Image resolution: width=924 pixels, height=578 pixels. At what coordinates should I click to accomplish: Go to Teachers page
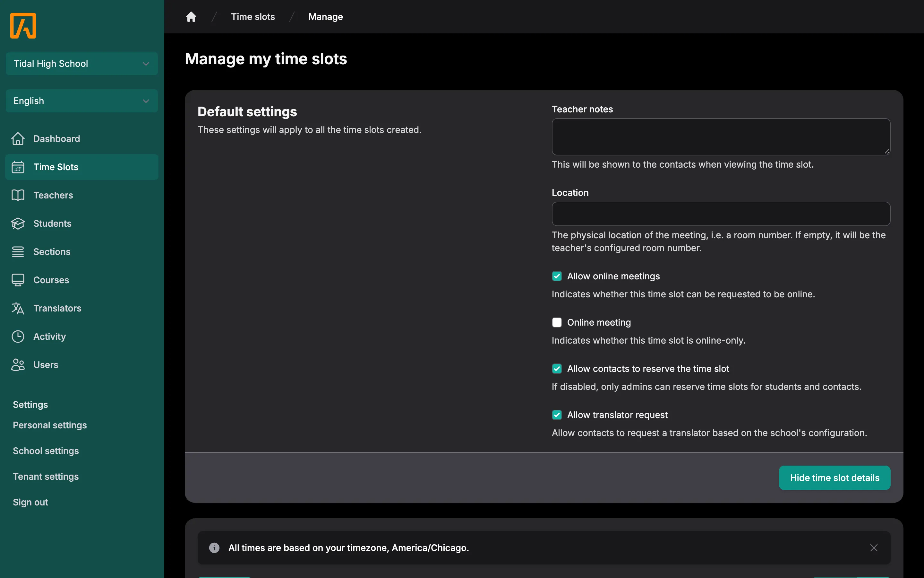tap(82, 195)
